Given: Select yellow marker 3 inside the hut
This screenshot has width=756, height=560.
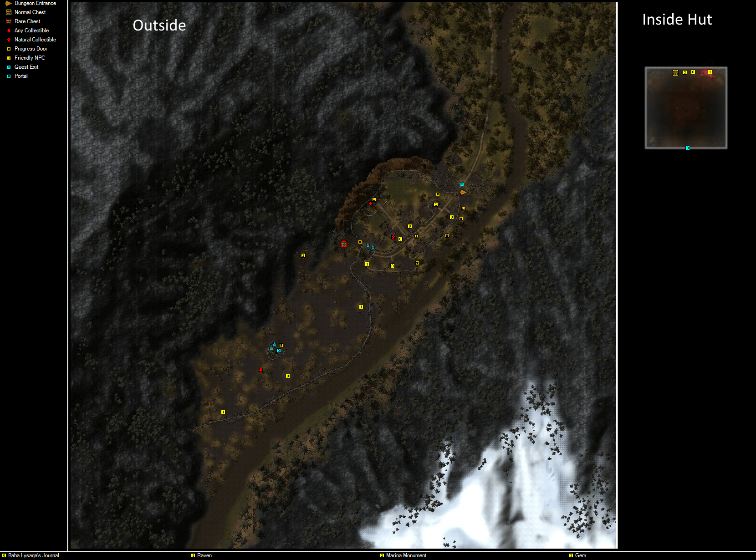Looking at the screenshot, I should (x=685, y=72).
